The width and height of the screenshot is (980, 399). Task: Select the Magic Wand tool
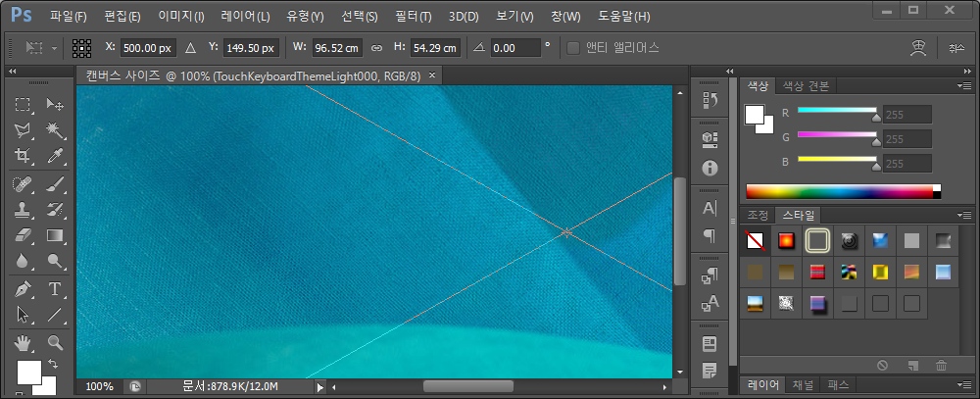[x=55, y=130]
